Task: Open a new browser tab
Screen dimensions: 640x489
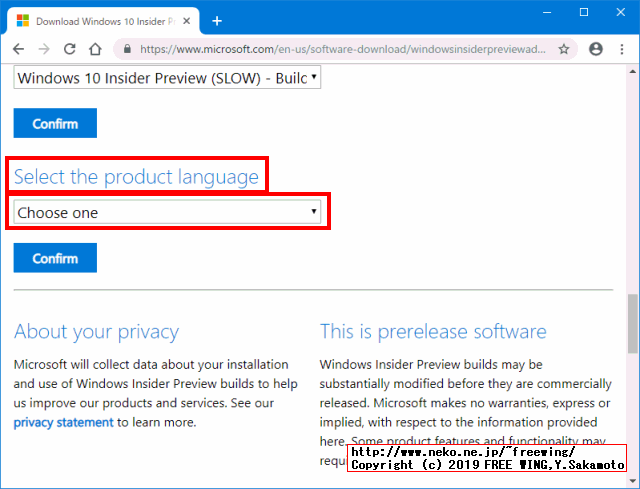Action: pos(217,21)
